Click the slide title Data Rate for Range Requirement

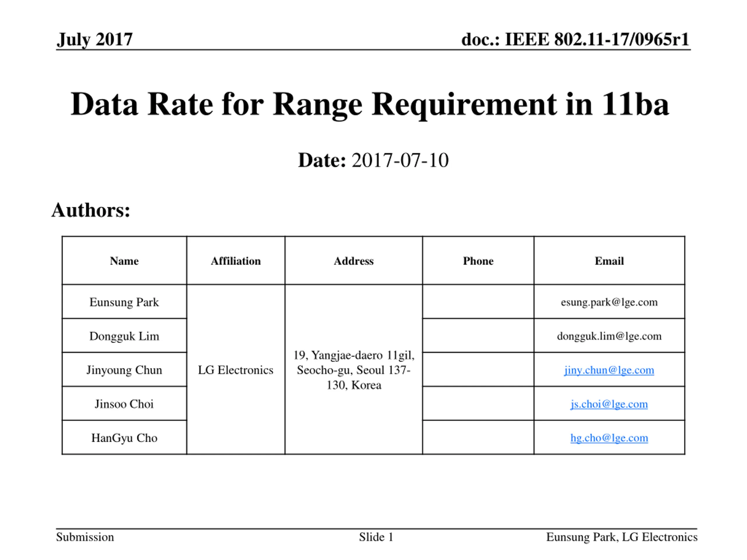370,105
